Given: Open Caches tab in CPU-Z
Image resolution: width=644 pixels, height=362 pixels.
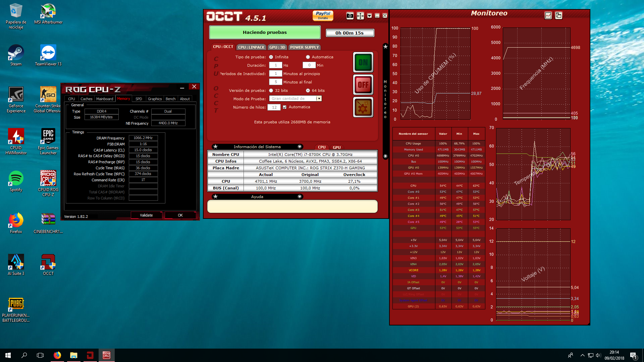Looking at the screenshot, I should click(x=86, y=99).
